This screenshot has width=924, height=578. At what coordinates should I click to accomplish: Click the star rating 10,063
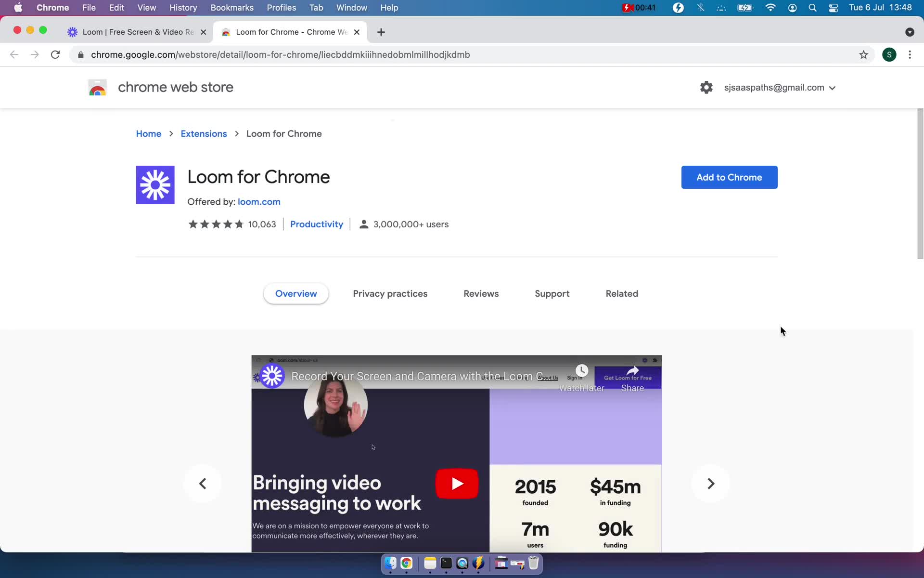(x=232, y=224)
